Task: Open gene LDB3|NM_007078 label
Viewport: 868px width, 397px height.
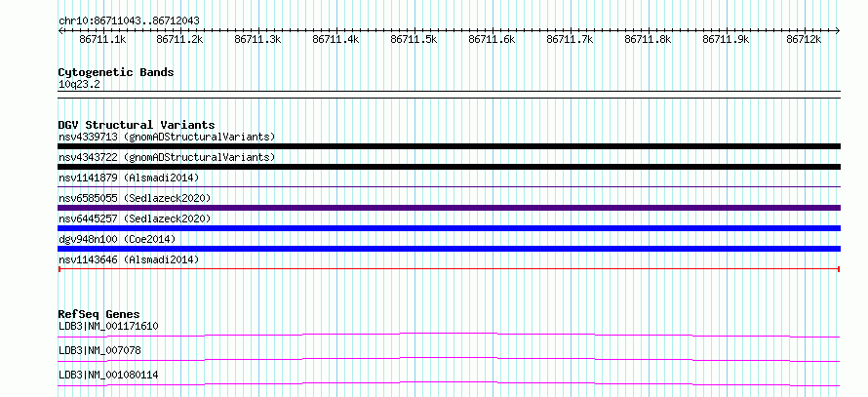Action: click(x=99, y=350)
